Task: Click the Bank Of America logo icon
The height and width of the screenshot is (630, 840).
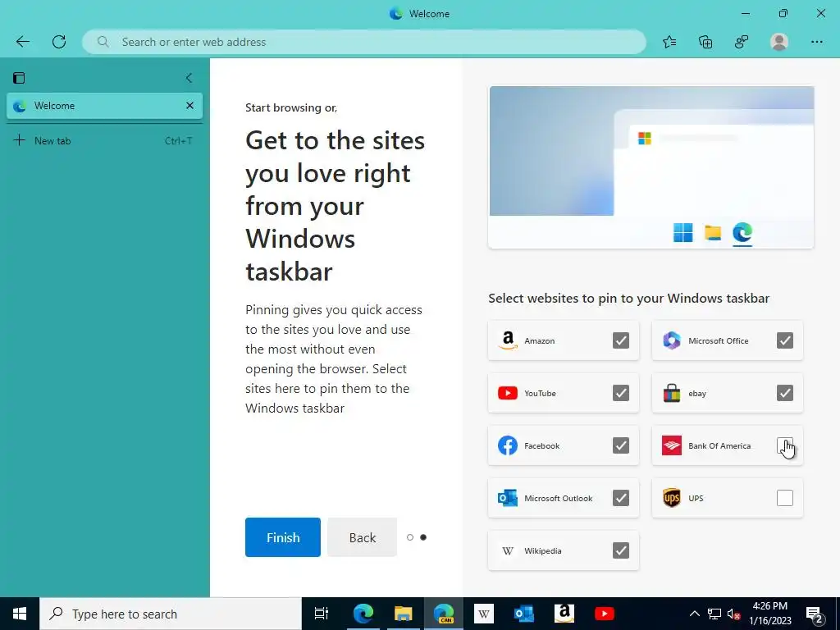Action: (x=672, y=445)
